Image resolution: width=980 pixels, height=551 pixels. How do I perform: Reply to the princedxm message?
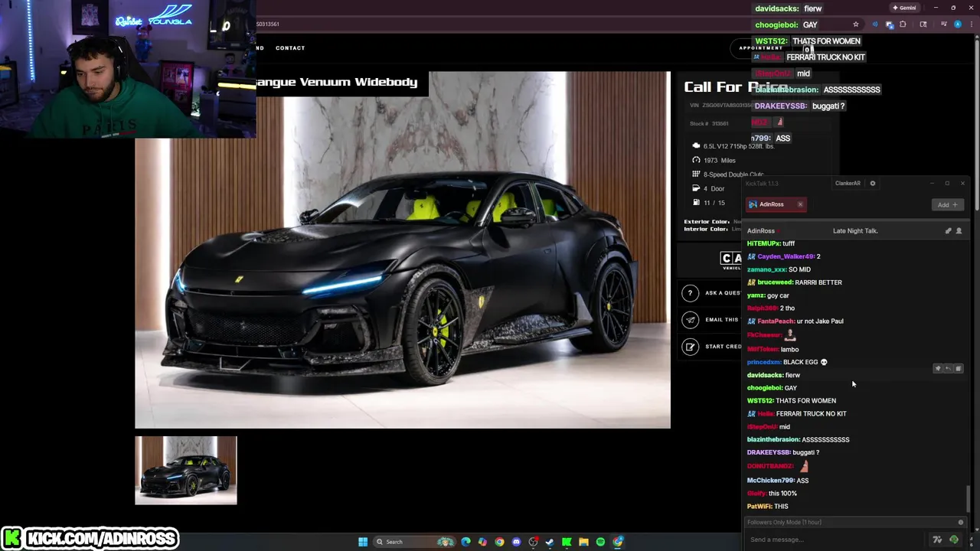(948, 368)
